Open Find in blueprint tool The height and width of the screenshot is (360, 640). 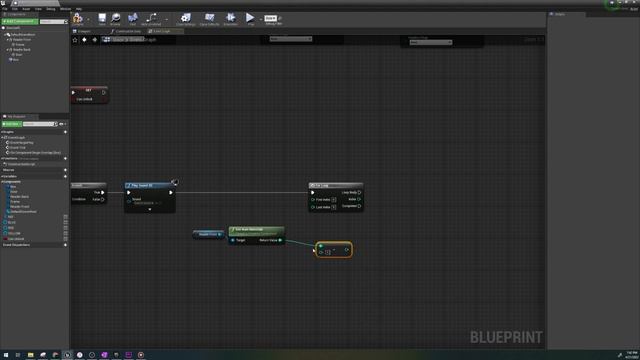point(133,19)
